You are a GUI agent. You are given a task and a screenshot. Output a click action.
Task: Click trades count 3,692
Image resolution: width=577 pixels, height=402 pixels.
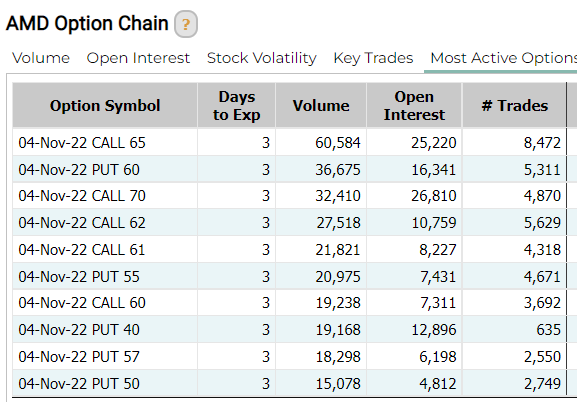542,303
